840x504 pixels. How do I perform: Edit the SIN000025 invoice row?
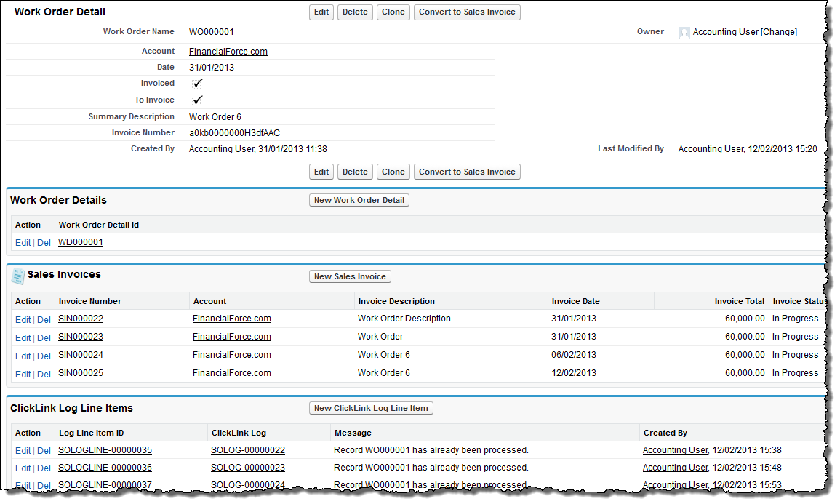[23, 375]
